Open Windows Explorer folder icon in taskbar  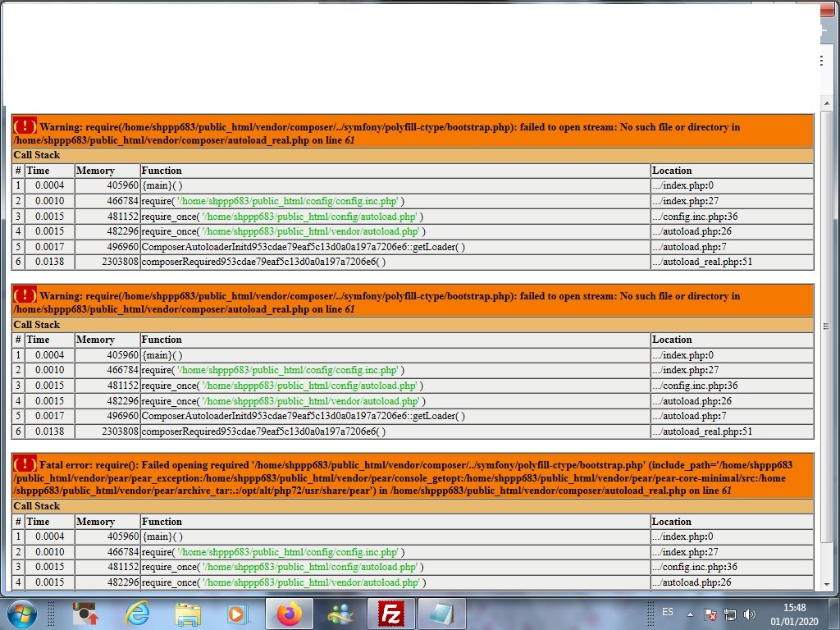(188, 614)
